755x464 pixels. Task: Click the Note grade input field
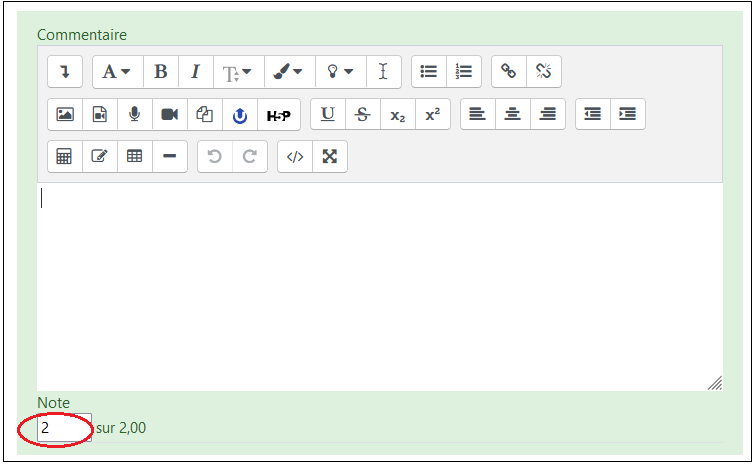coord(63,428)
